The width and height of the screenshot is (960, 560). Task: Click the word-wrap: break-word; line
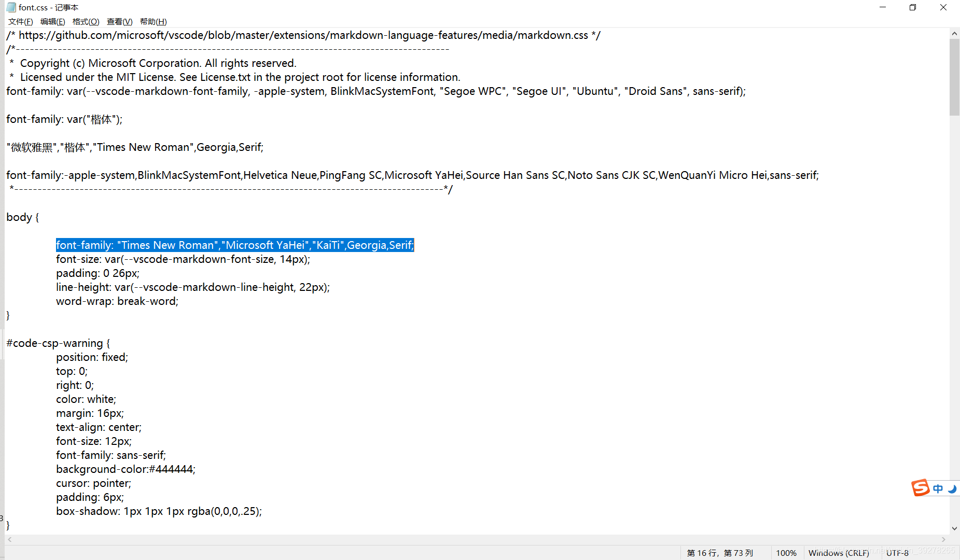[117, 301]
